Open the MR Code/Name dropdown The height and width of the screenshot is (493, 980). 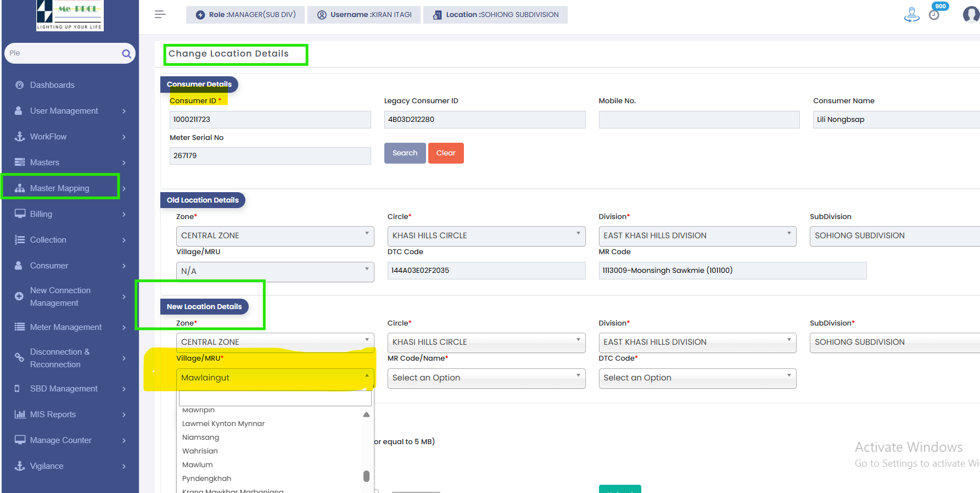pyautogui.click(x=486, y=378)
